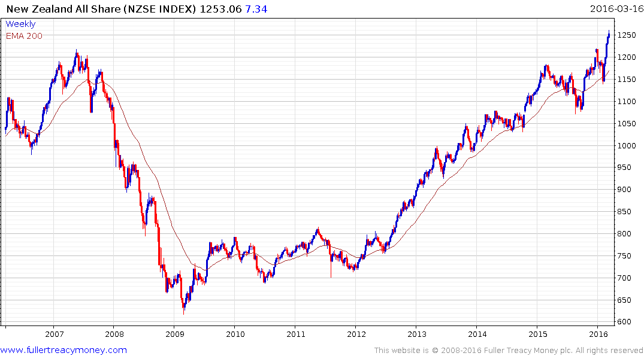Click the 950 y-axis label
The height and width of the screenshot is (359, 644).
(x=624, y=168)
